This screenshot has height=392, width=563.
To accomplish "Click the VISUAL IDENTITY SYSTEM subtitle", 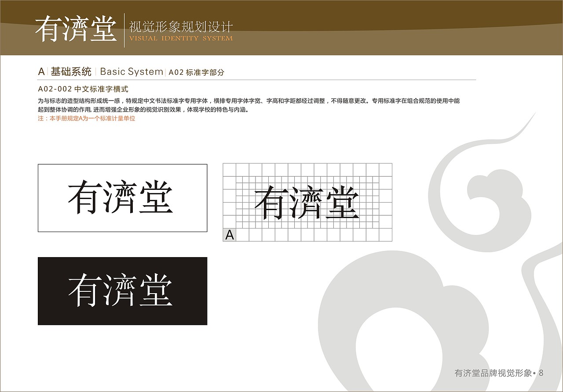I will click(181, 38).
